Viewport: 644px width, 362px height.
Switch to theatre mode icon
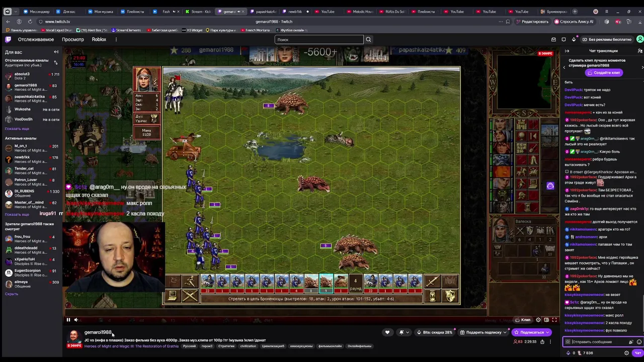pos(546,320)
